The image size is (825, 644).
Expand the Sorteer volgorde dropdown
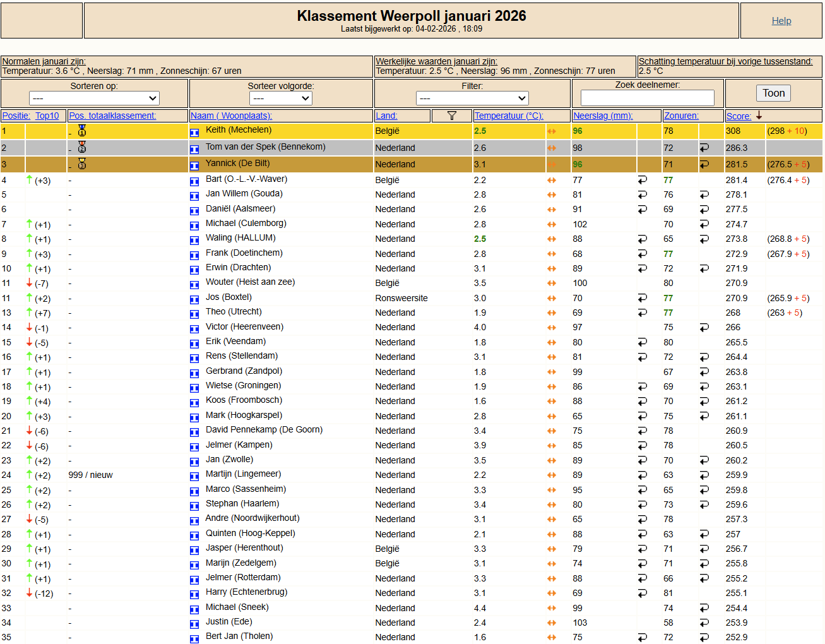tap(280, 98)
